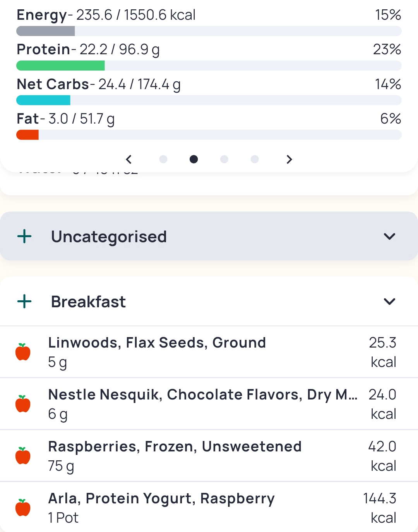Image resolution: width=418 pixels, height=532 pixels.
Task: Open Nestle Nesquik Chocolate Flavors entry
Action: pyautogui.click(x=202, y=395)
